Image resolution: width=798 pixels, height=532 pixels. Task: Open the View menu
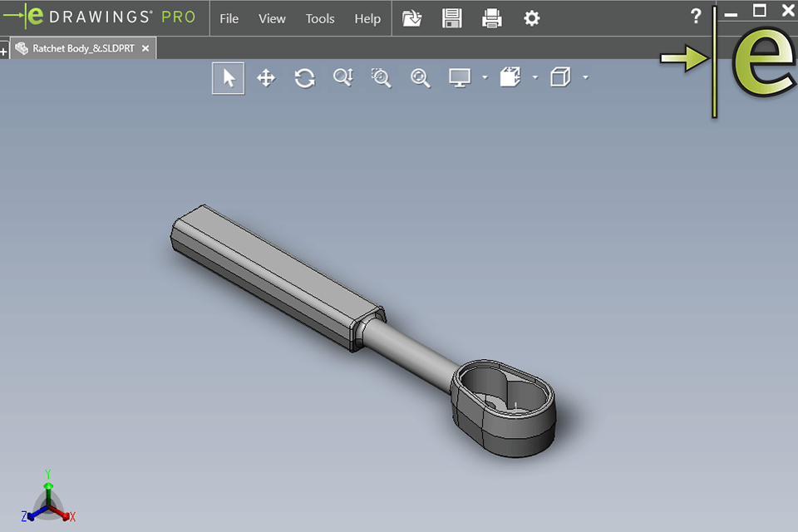coord(272,18)
